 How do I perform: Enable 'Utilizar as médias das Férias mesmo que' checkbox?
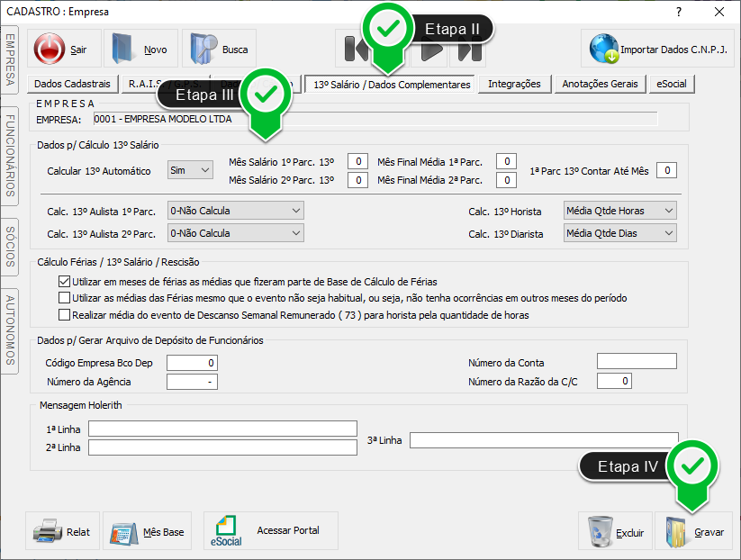click(64, 298)
